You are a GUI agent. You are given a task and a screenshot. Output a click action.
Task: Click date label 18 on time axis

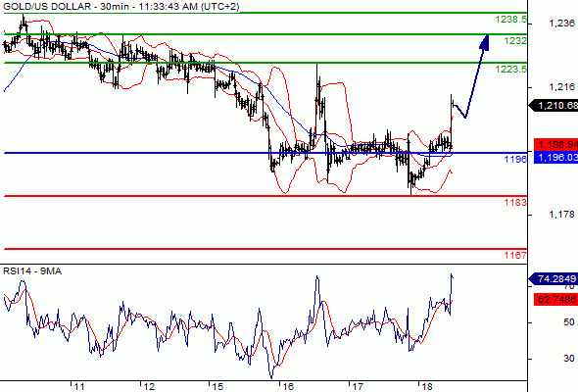click(x=426, y=387)
